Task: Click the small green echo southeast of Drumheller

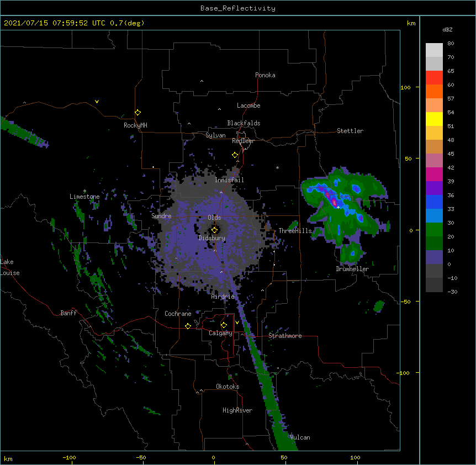Action: pos(379,306)
